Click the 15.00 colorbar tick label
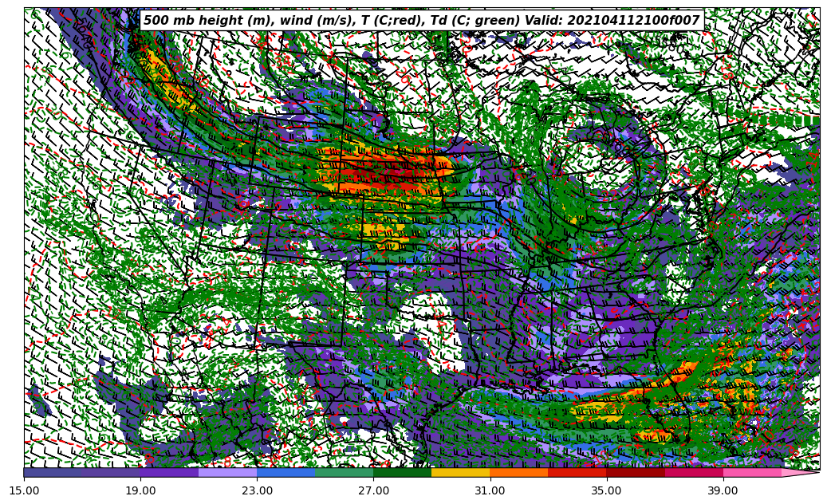 (24, 491)
